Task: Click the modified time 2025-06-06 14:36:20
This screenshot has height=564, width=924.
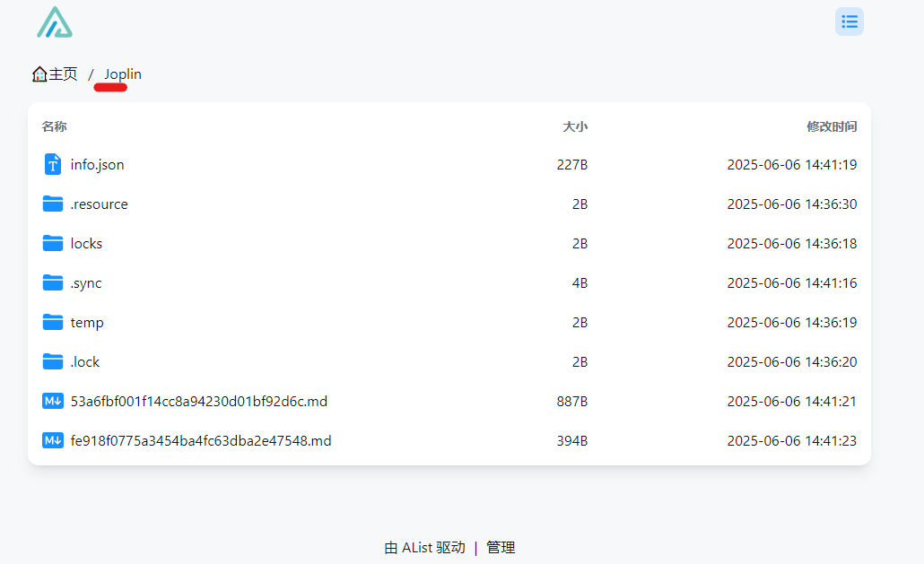Action: (x=792, y=361)
